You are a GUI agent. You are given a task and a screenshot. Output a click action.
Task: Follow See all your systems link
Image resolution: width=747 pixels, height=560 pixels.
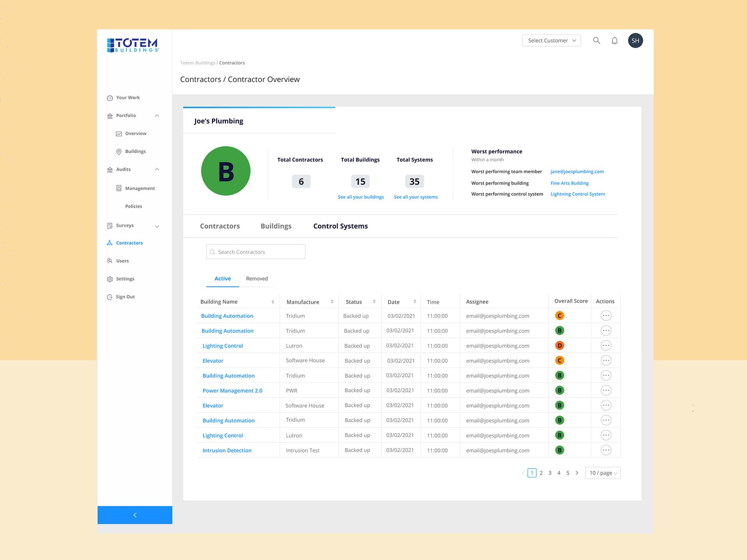[x=416, y=197]
